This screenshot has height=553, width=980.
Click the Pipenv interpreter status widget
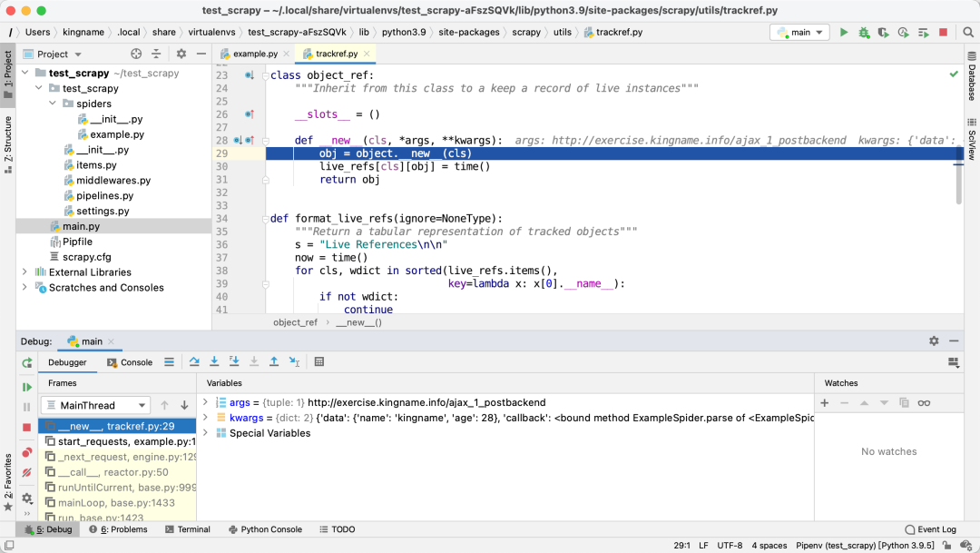[865, 546]
